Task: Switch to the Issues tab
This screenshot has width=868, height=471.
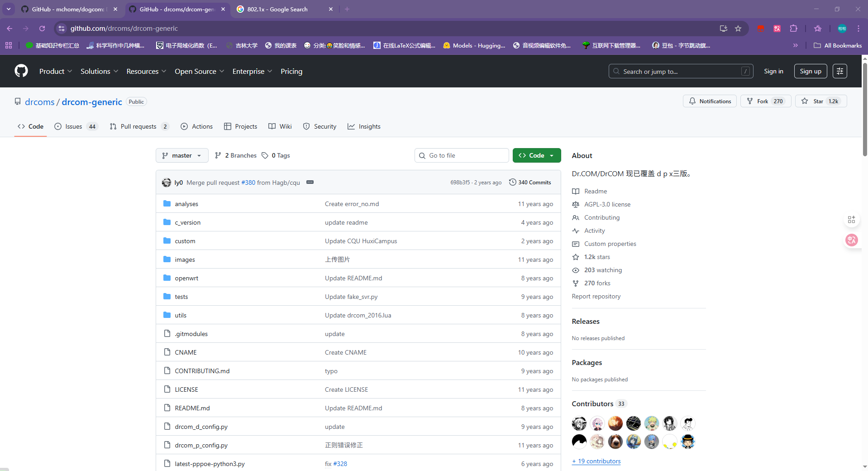Action: tap(74, 126)
